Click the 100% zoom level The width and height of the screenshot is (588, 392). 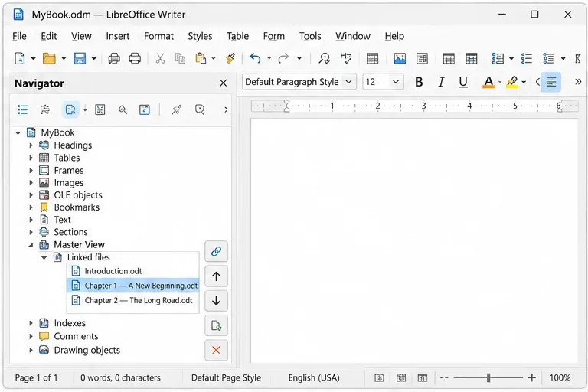click(560, 377)
